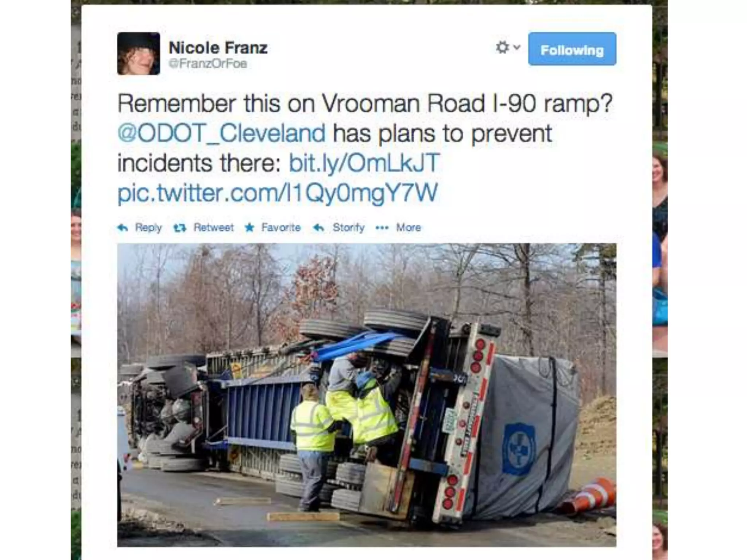
Task: Open the bit.ly/OmLkJT link
Action: (364, 163)
